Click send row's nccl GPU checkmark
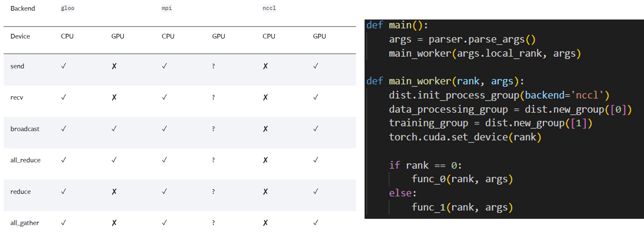The height and width of the screenshot is (238, 644). pyautogui.click(x=316, y=66)
